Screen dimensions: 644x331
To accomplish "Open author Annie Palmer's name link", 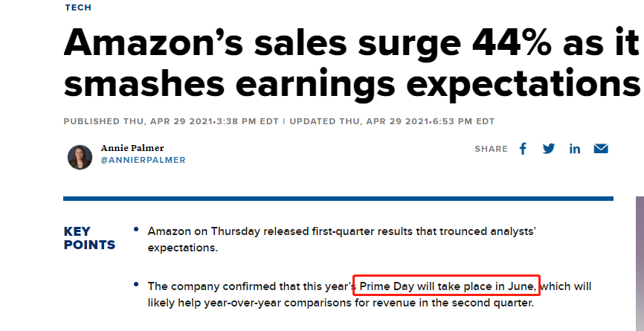I will (132, 147).
